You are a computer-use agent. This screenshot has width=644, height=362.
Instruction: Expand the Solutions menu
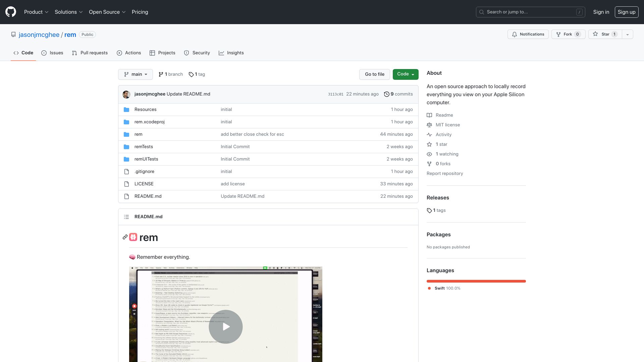coord(68,12)
